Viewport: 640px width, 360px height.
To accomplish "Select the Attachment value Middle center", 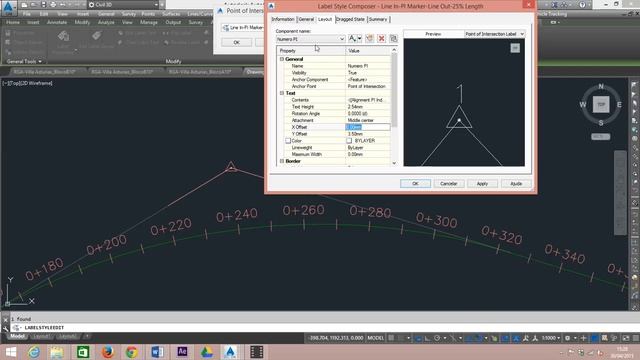I will [x=368, y=120].
